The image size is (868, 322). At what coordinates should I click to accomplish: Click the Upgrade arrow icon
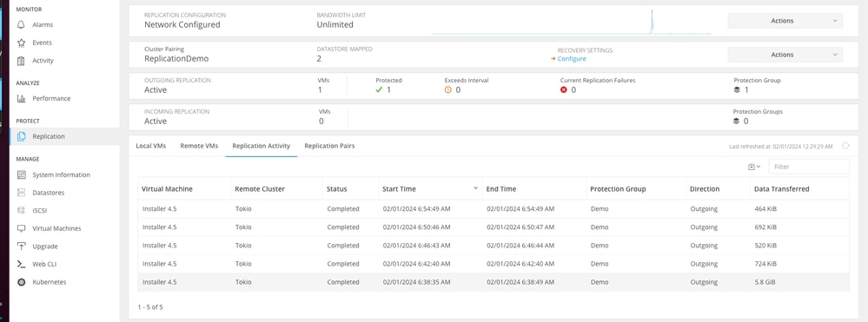pyautogui.click(x=21, y=246)
